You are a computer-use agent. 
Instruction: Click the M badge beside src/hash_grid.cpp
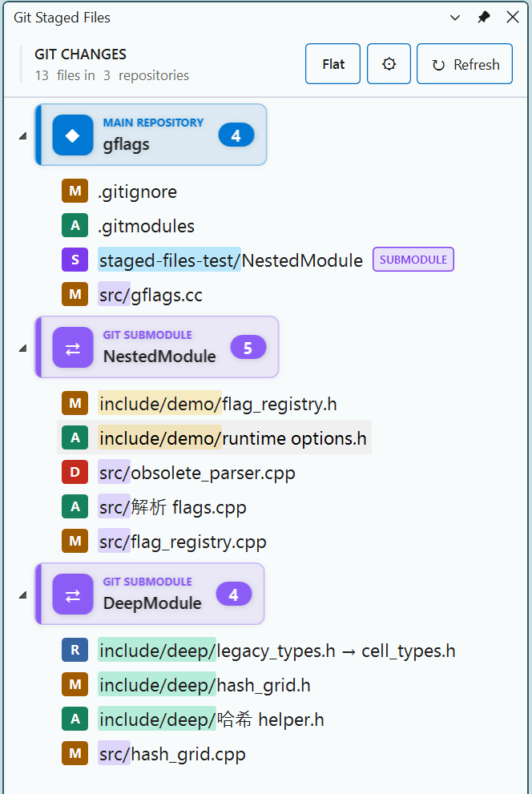[x=75, y=753]
